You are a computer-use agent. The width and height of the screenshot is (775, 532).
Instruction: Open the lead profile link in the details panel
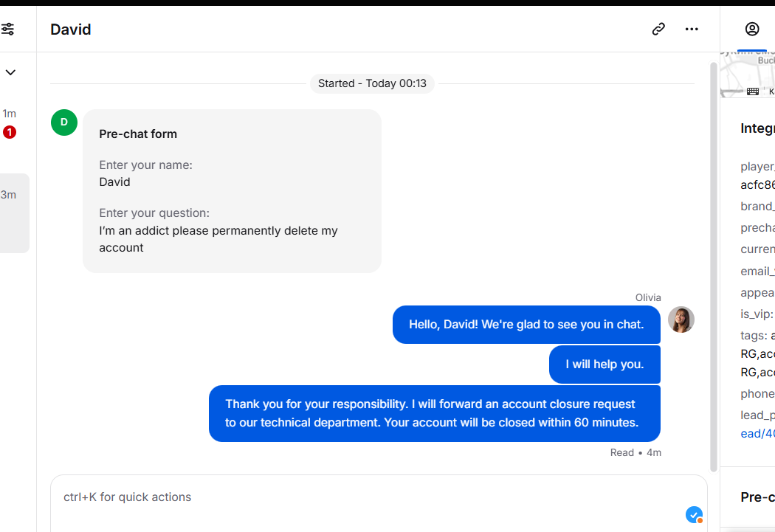click(757, 433)
